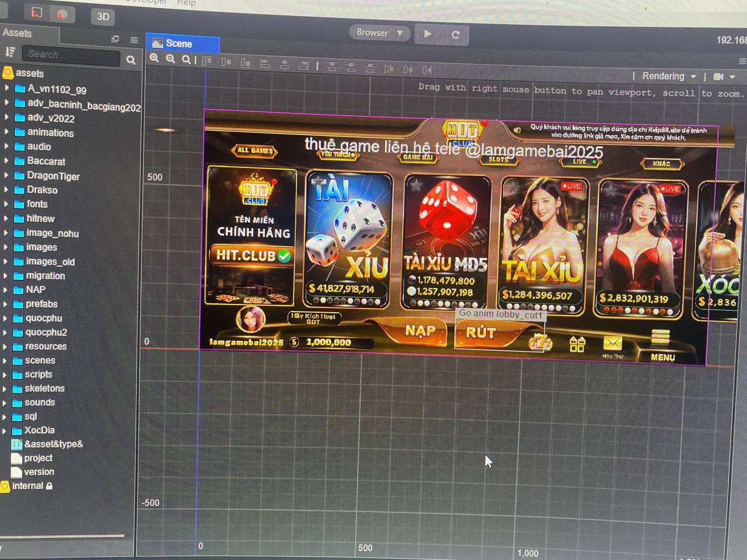Select the ALL GAMES lobby tab
Viewport: 747px width, 560px height.
point(255,150)
